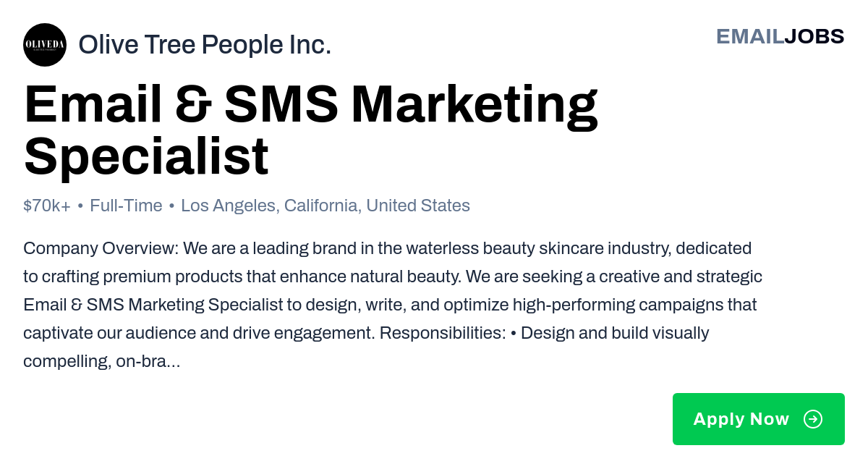This screenshot has width=868, height=456.
Task: Click the 'Responsibilities:' text in the description
Action: point(443,333)
